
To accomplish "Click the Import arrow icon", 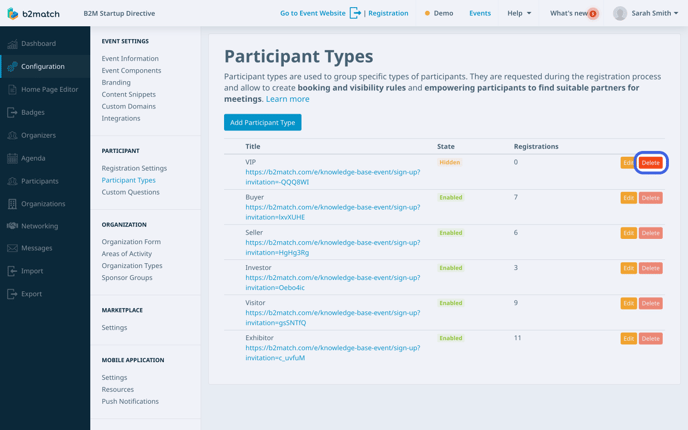I will (x=12, y=271).
